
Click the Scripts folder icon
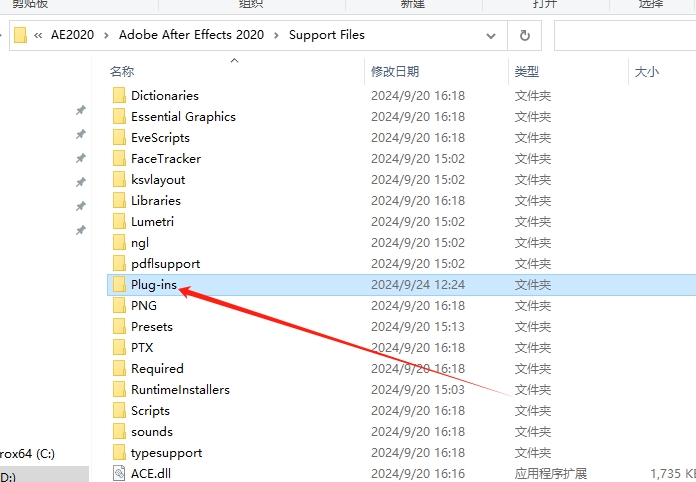click(119, 411)
